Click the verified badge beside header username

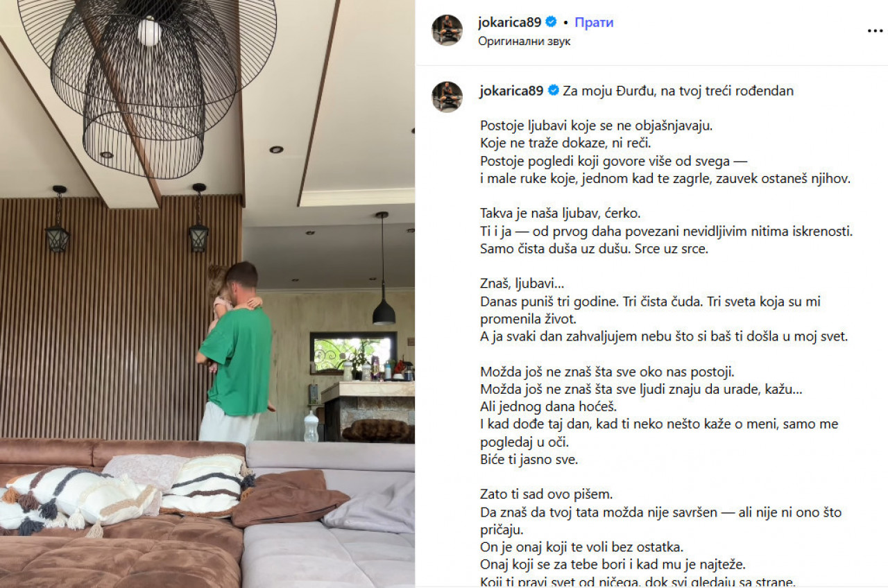point(552,22)
